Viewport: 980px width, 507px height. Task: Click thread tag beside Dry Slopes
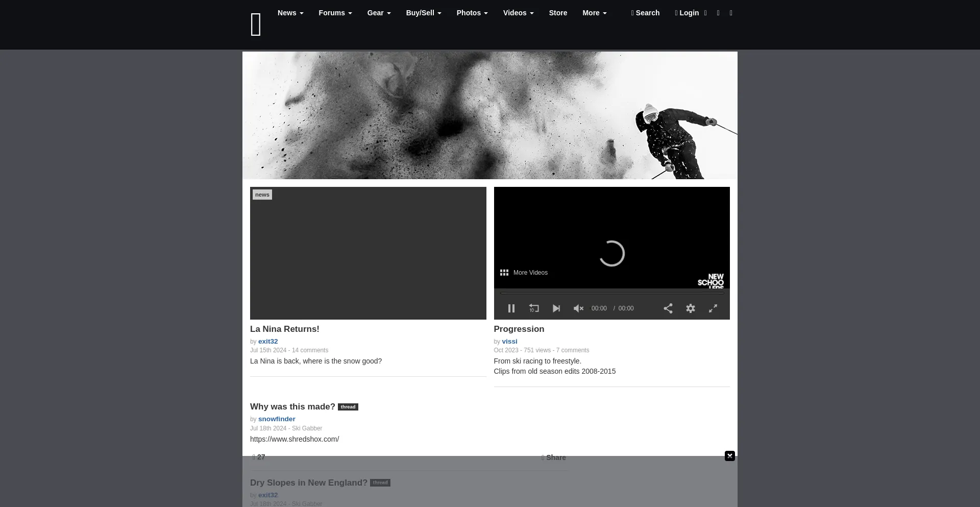click(x=380, y=483)
